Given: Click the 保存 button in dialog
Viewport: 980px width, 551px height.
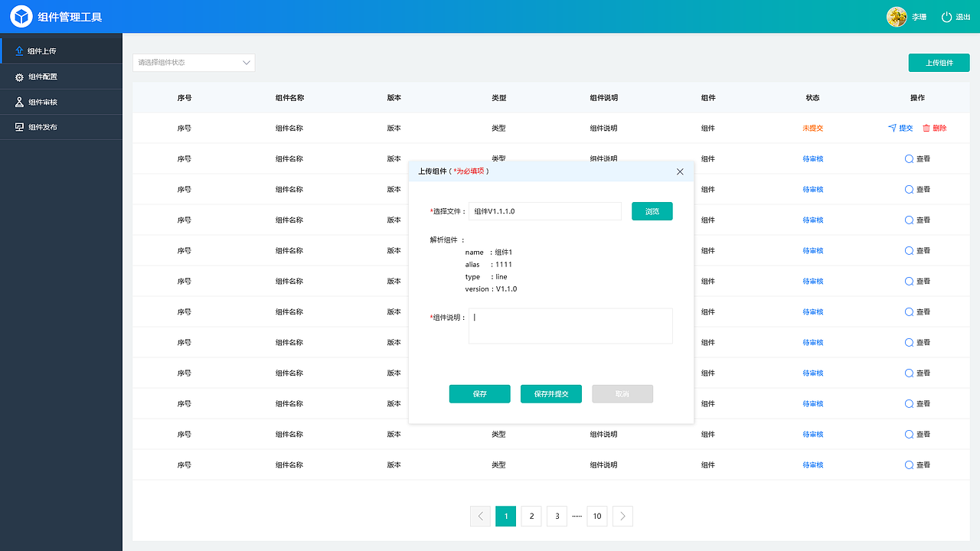Looking at the screenshot, I should click(x=479, y=393).
